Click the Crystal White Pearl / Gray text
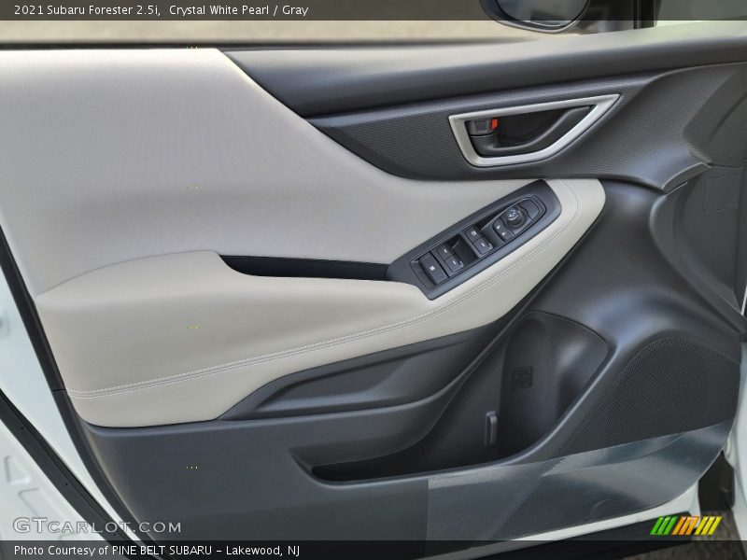This screenshot has width=747, height=560. [x=238, y=10]
